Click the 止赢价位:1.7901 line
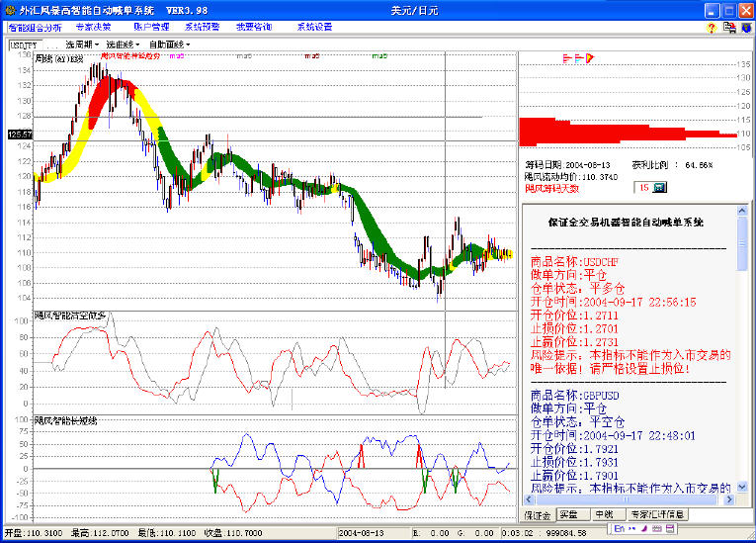The image size is (756, 543). [x=574, y=476]
